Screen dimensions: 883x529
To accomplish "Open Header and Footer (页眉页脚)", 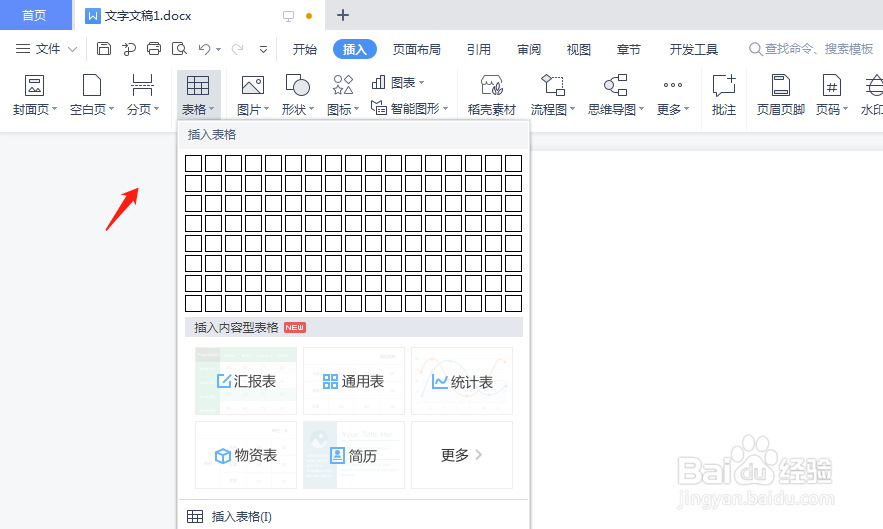I will pyautogui.click(x=781, y=95).
